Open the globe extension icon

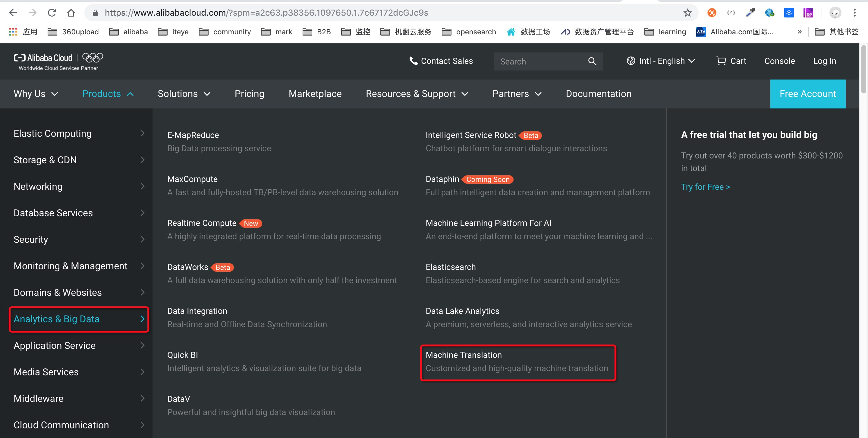coord(770,13)
